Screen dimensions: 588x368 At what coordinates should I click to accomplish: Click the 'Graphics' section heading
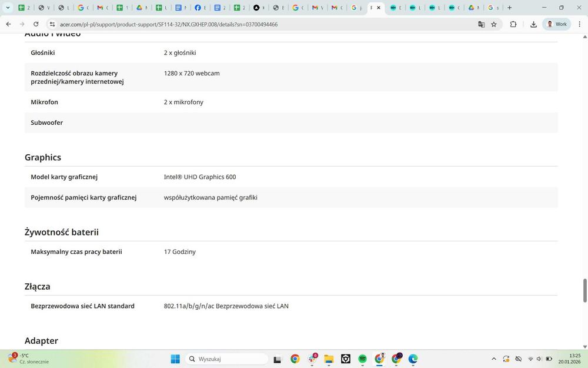[43, 157]
